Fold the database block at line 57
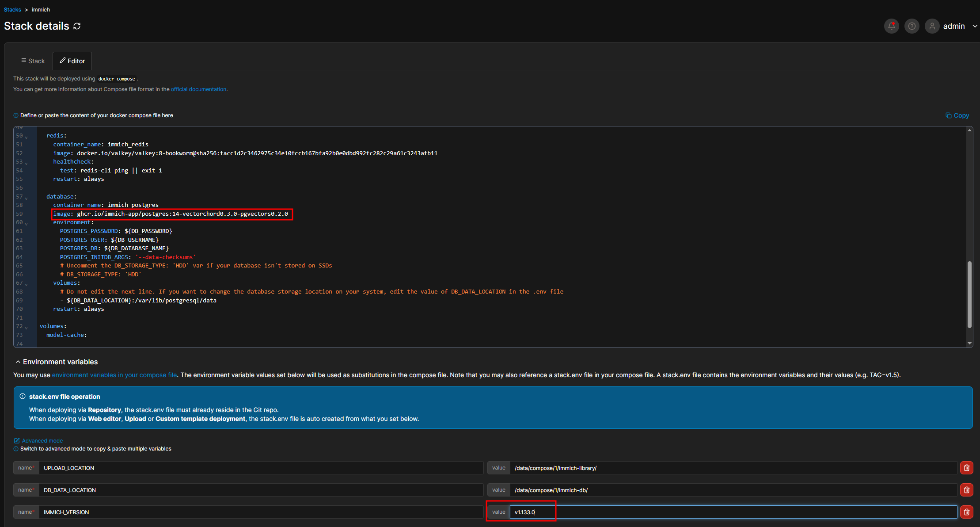This screenshot has height=527, width=980. [27, 198]
